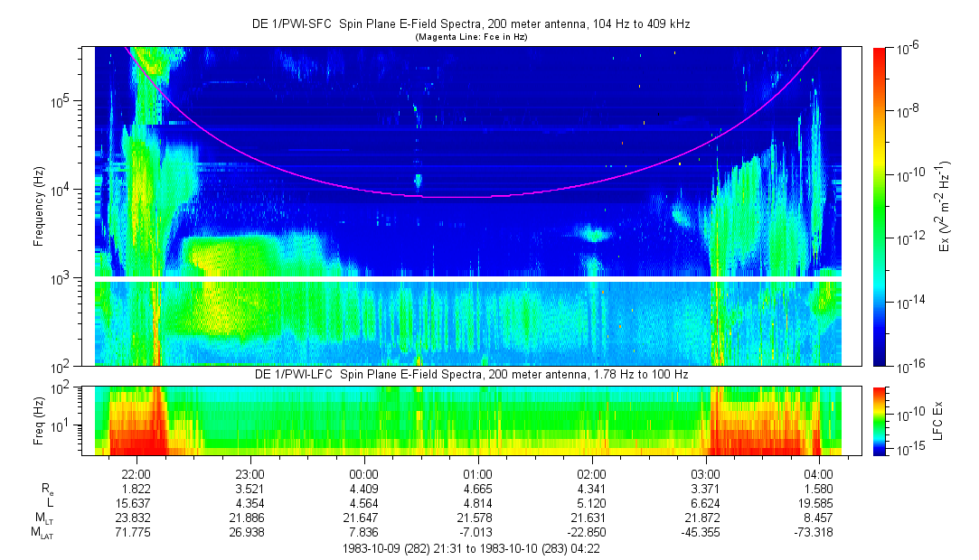Click the MLAT value 71.775
Screen dimensions: 979x560
(x=136, y=532)
